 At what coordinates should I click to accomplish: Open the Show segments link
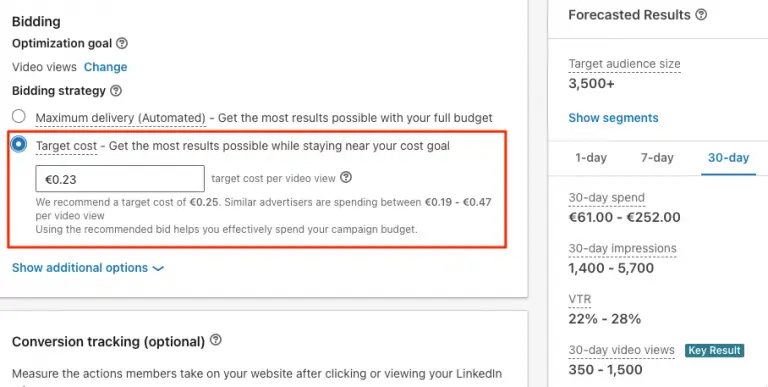(613, 118)
